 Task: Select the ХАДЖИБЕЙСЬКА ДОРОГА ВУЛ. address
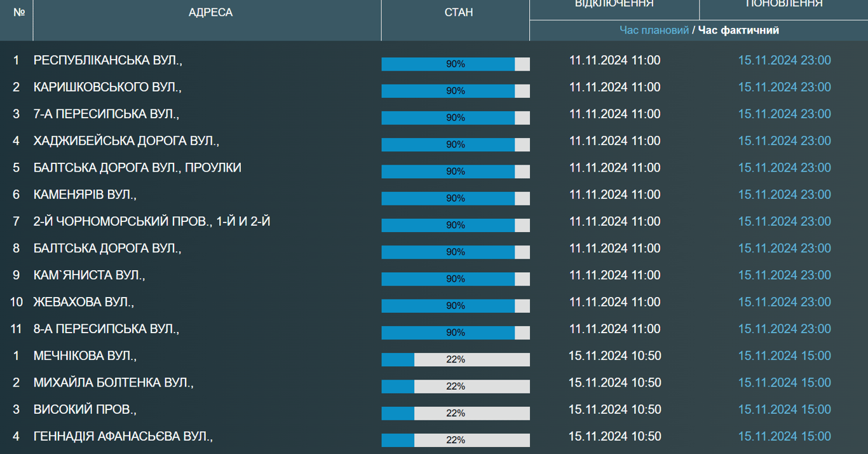click(126, 141)
